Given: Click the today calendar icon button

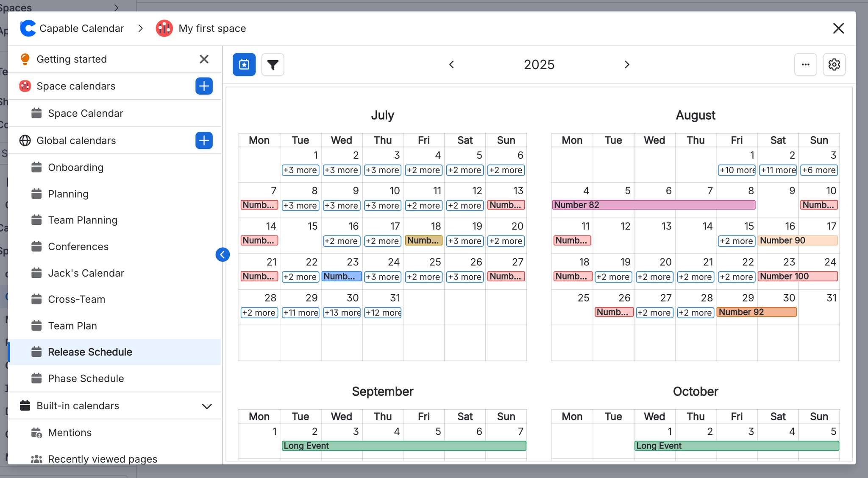Looking at the screenshot, I should tap(244, 64).
